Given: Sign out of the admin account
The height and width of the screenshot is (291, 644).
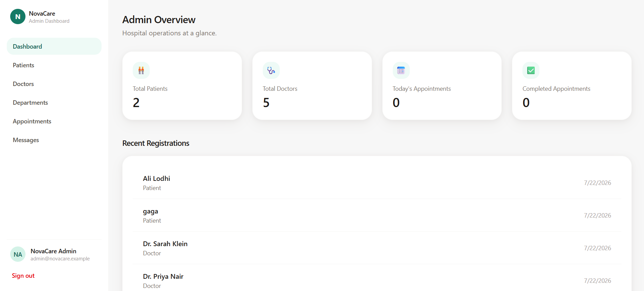Looking at the screenshot, I should (23, 276).
